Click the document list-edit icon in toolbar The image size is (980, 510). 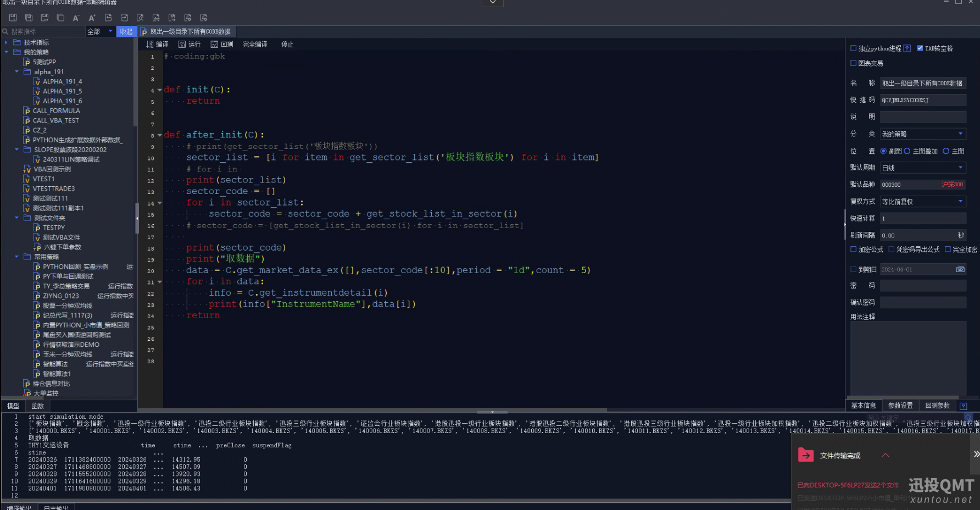point(172,18)
